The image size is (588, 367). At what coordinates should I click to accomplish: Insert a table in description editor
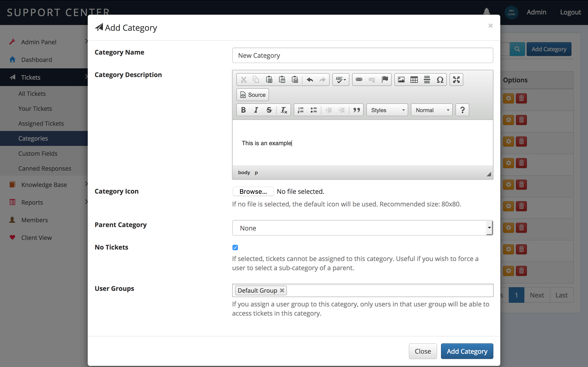(414, 80)
